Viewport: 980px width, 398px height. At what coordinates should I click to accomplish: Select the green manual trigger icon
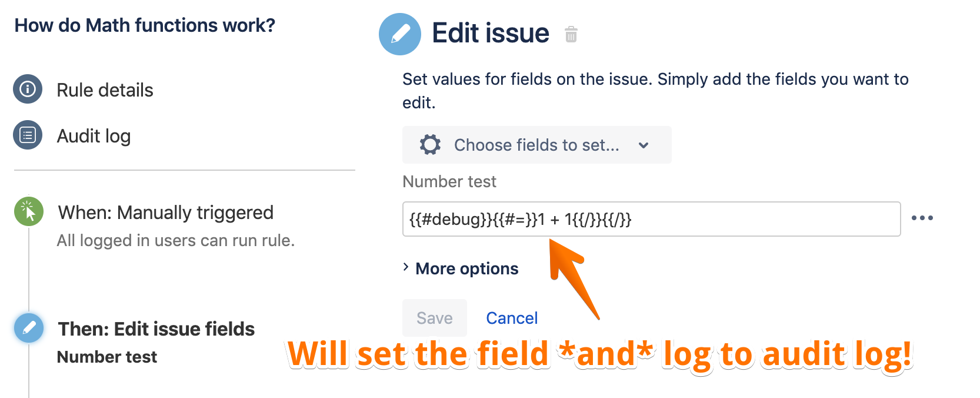[28, 211]
